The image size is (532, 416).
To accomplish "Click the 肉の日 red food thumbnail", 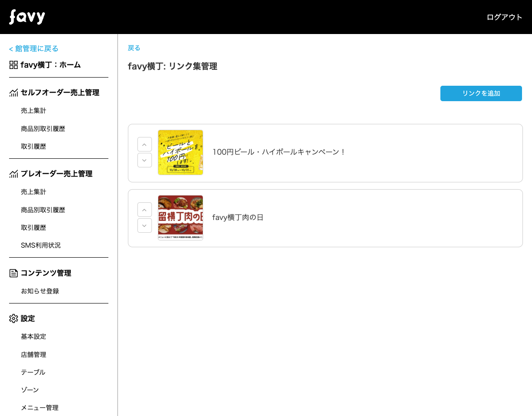I will tap(181, 218).
